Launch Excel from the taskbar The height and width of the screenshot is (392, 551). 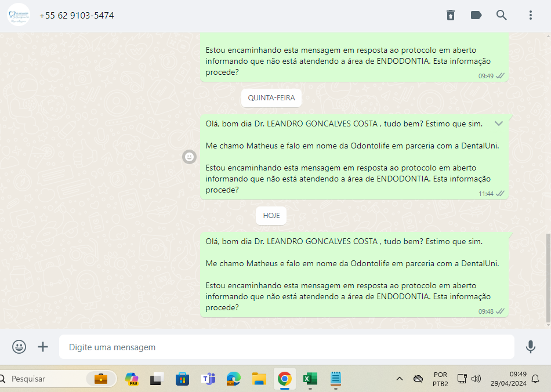(310, 379)
